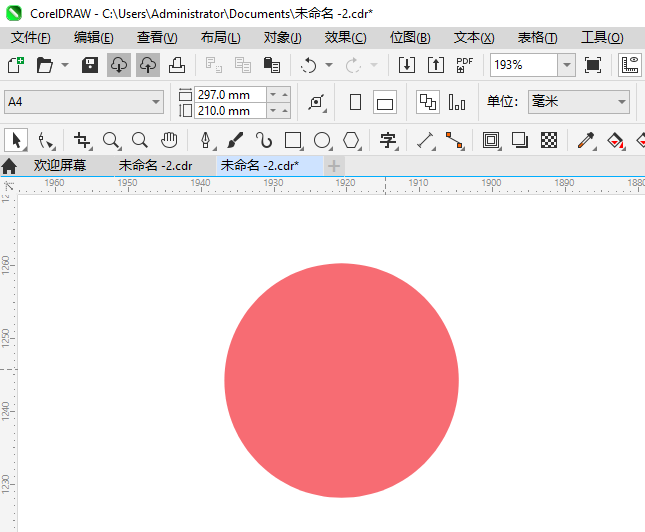Click the page width 297.0 mm field
This screenshot has width=645, height=532.
point(230,95)
